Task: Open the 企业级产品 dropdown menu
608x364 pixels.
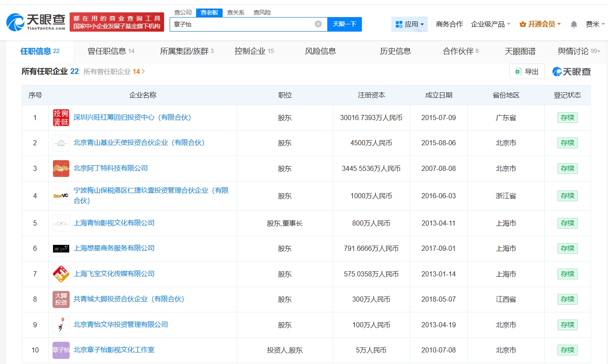Action: (490, 24)
